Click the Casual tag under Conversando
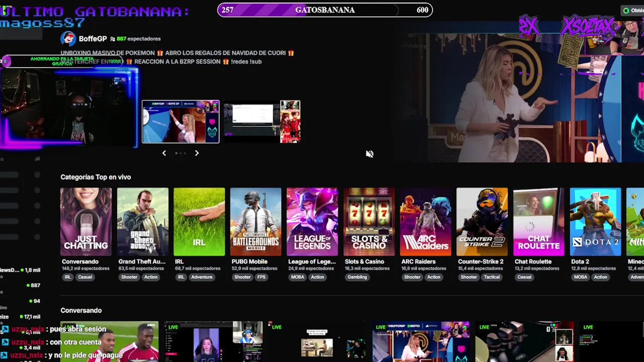 point(85,277)
